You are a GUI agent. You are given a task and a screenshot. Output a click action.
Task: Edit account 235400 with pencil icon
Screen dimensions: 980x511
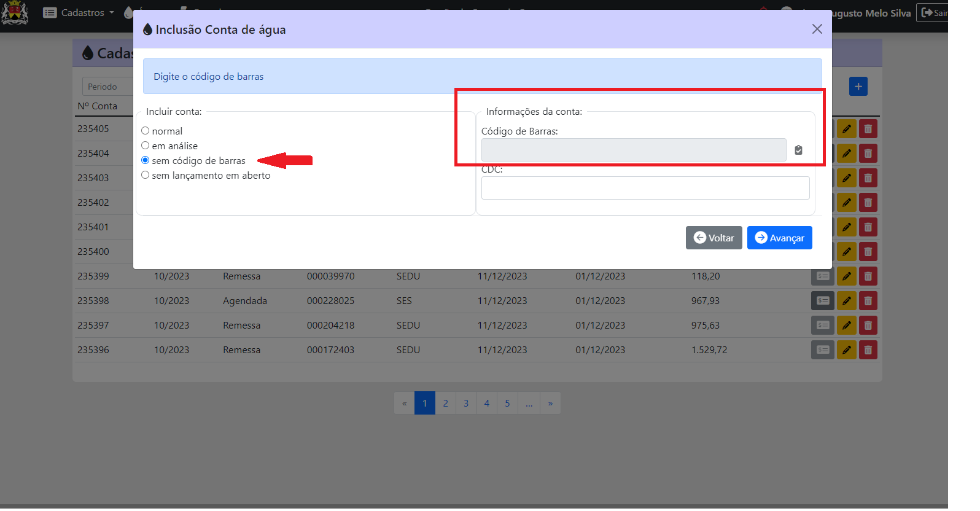847,252
